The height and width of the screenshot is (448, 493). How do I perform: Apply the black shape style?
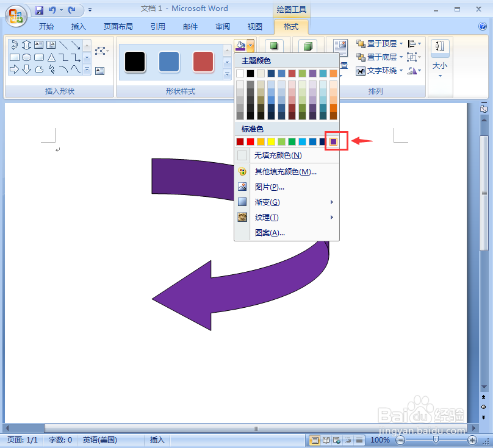[135, 62]
